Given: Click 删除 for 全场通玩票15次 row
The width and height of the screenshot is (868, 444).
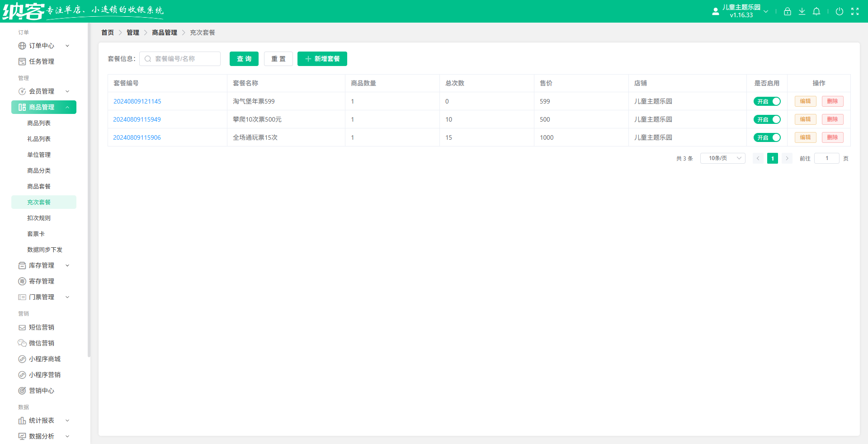Looking at the screenshot, I should 833,137.
